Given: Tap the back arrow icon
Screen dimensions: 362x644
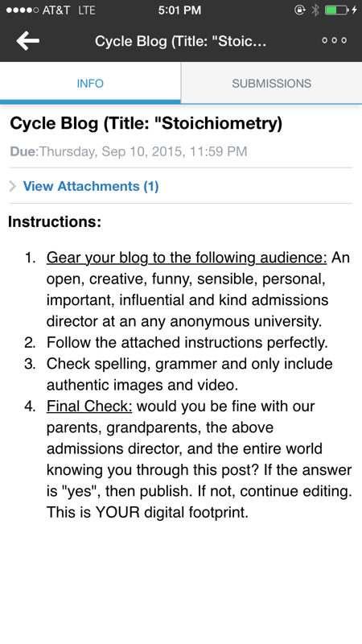Looking at the screenshot, I should pyautogui.click(x=28, y=41).
